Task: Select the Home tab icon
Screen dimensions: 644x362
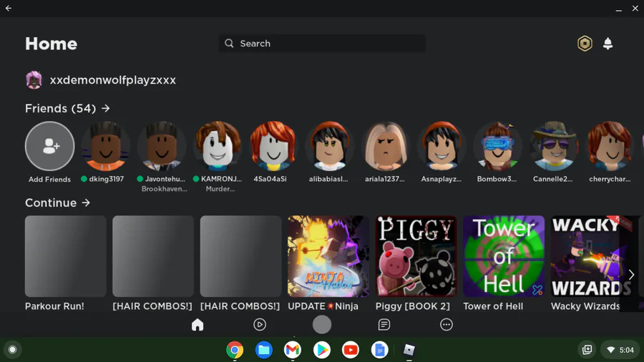Action: (197, 325)
